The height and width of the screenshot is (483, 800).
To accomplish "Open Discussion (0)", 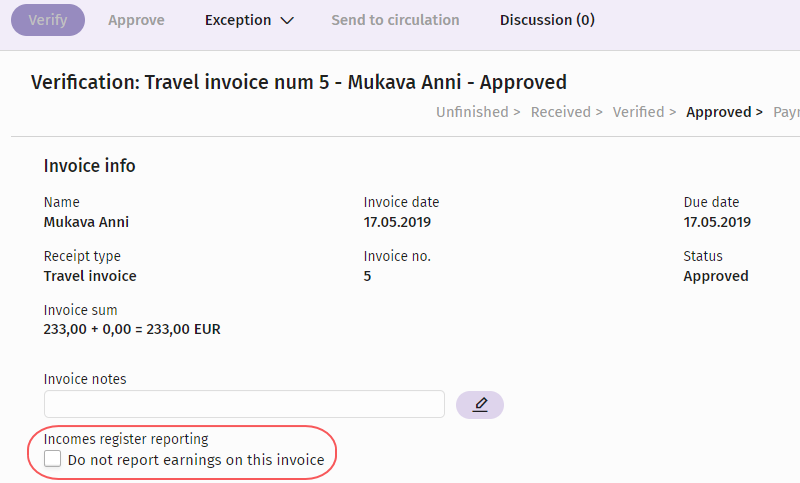I will 547,20.
